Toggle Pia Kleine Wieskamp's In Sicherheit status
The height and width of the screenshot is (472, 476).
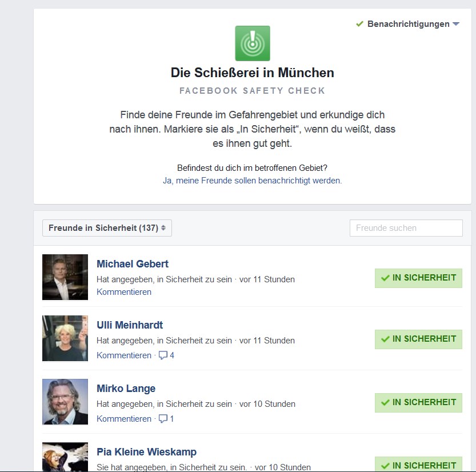point(418,464)
